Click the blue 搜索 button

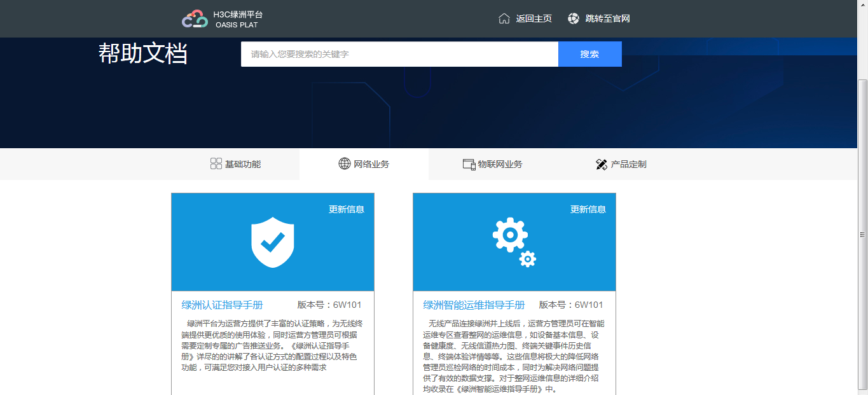coord(589,54)
